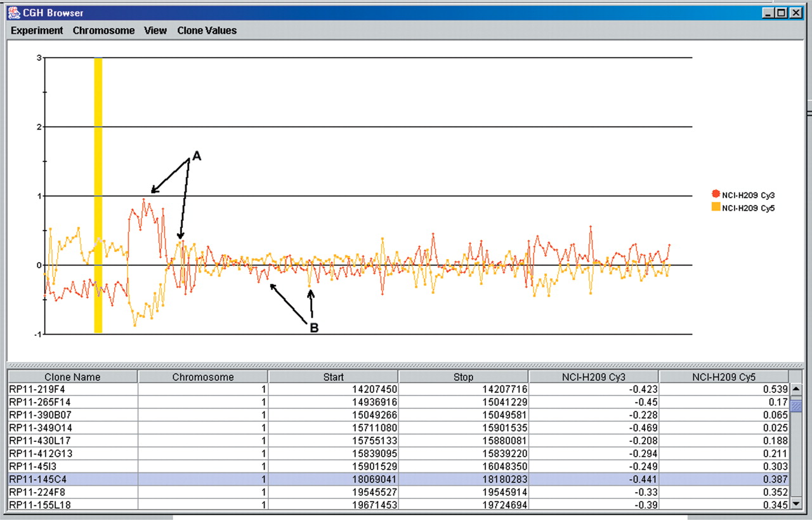Select the RP11-155L18 clone row
Viewport: 812px width, 520px height.
pos(72,504)
